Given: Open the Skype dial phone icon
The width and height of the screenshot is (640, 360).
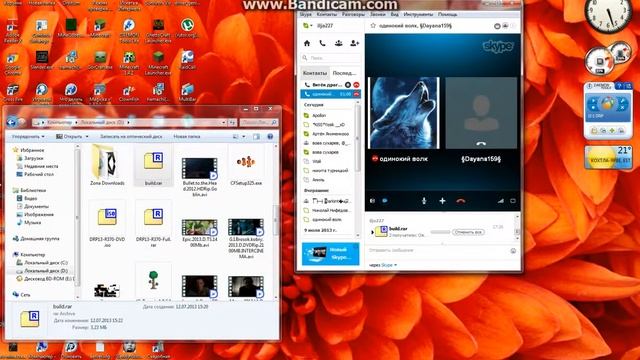Looking at the screenshot, I should (x=322, y=43).
